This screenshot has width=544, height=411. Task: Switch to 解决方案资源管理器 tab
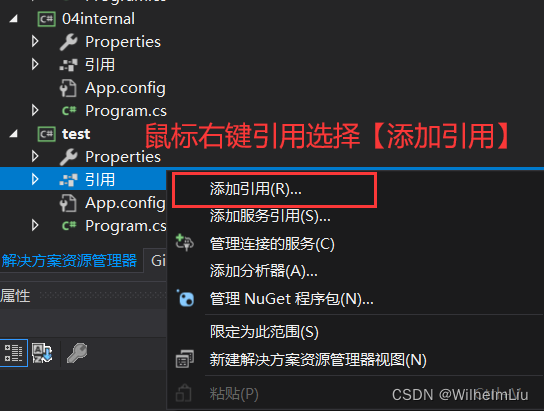coord(69,261)
